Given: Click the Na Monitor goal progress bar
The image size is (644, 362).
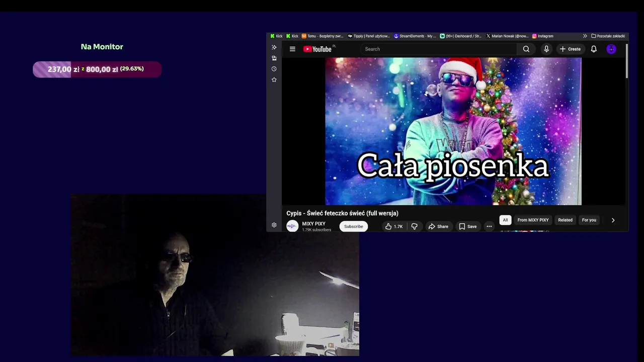Looking at the screenshot, I should [x=97, y=69].
